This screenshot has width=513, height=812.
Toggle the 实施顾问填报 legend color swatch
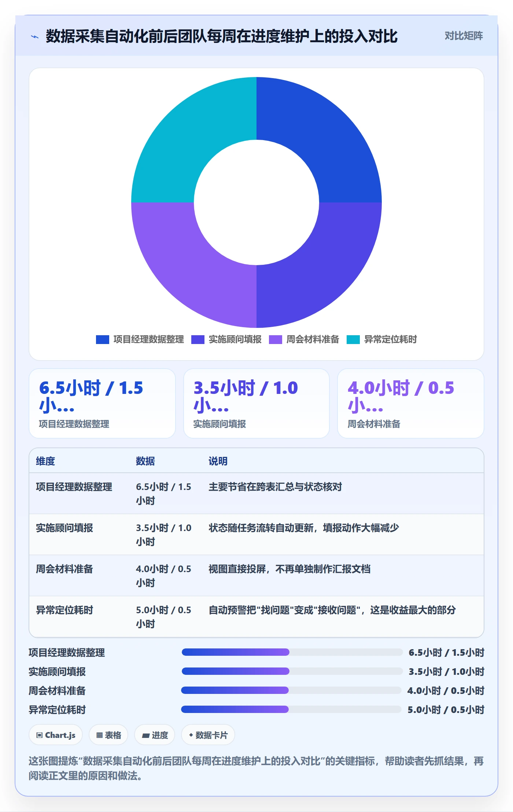(x=198, y=340)
